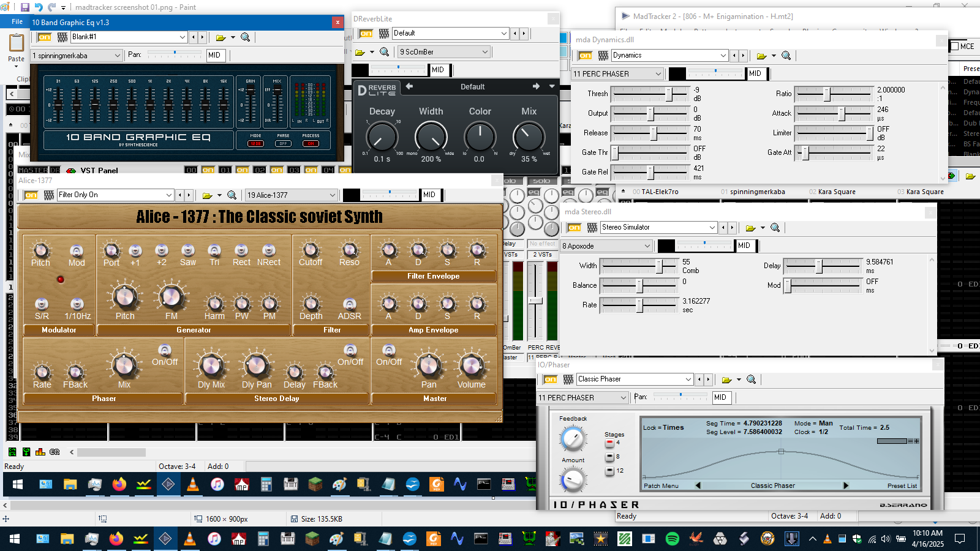
Task: Open Blank#1 preset dropdown in Graphic Eq
Action: tap(129, 37)
